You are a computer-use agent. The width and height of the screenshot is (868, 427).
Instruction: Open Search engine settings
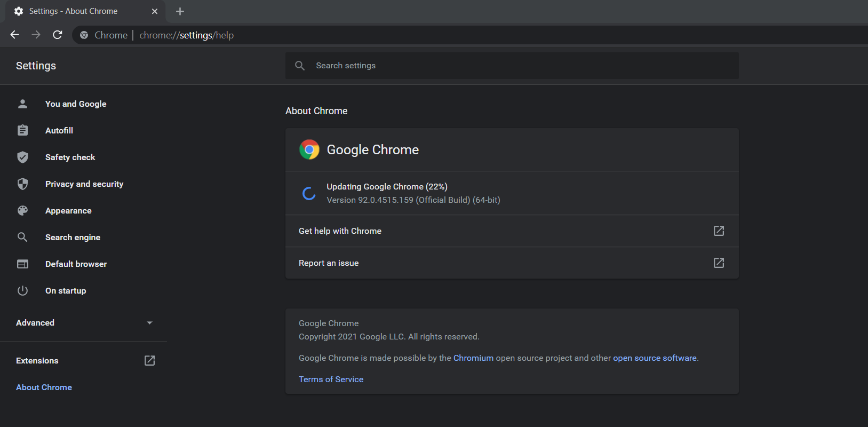pyautogui.click(x=73, y=237)
